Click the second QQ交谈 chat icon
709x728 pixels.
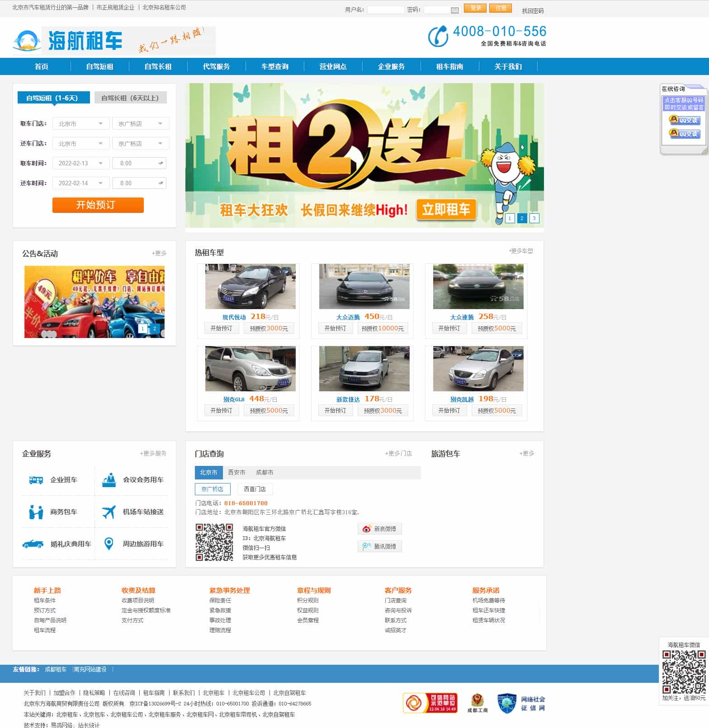pos(684,134)
